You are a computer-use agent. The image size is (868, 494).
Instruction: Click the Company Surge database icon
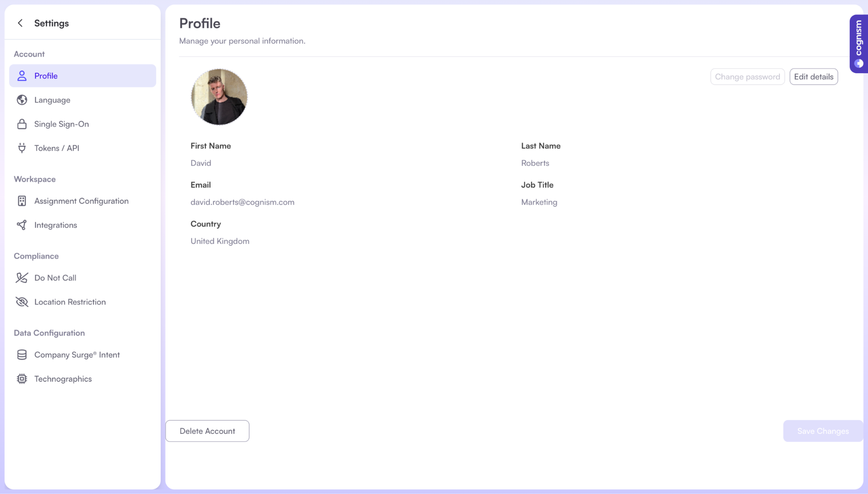22,355
